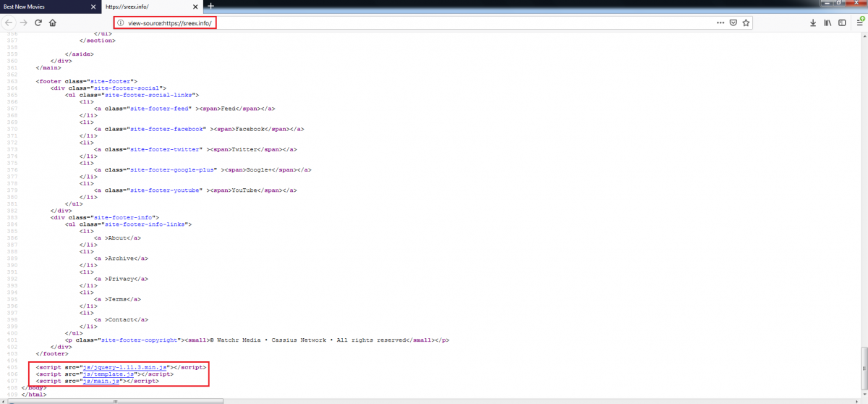Viewport: 868px width, 404px height.
Task: Click the Back navigation arrow
Action: (x=9, y=22)
